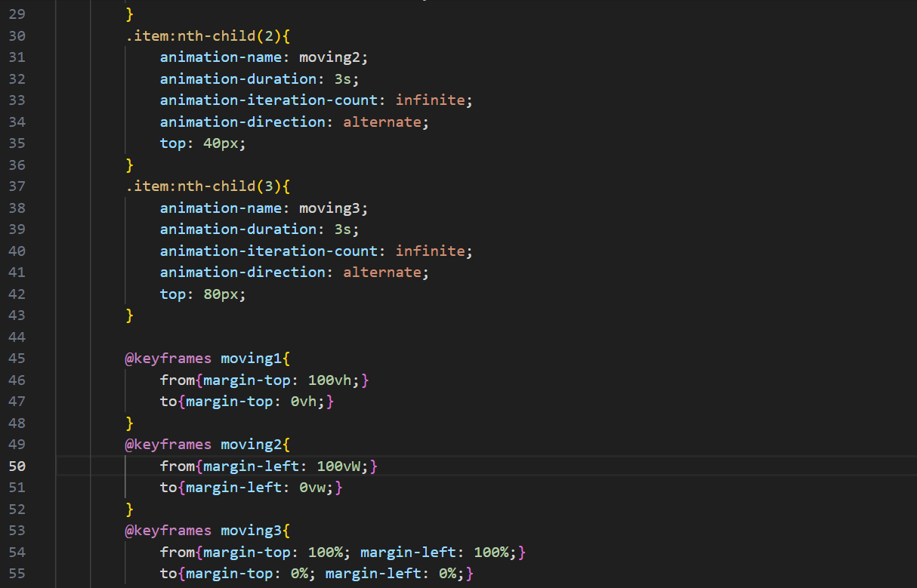Click the 'infinite' value on line 33
The image size is (917, 588).
(430, 100)
